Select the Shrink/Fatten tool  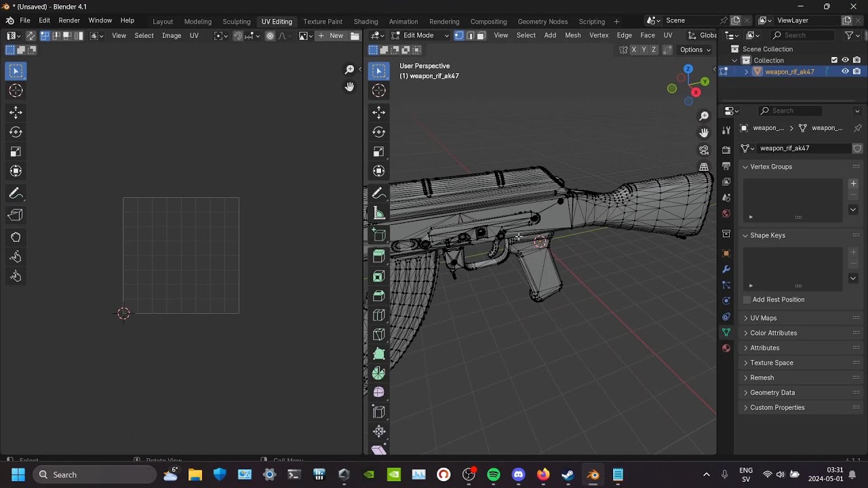pyautogui.click(x=379, y=431)
